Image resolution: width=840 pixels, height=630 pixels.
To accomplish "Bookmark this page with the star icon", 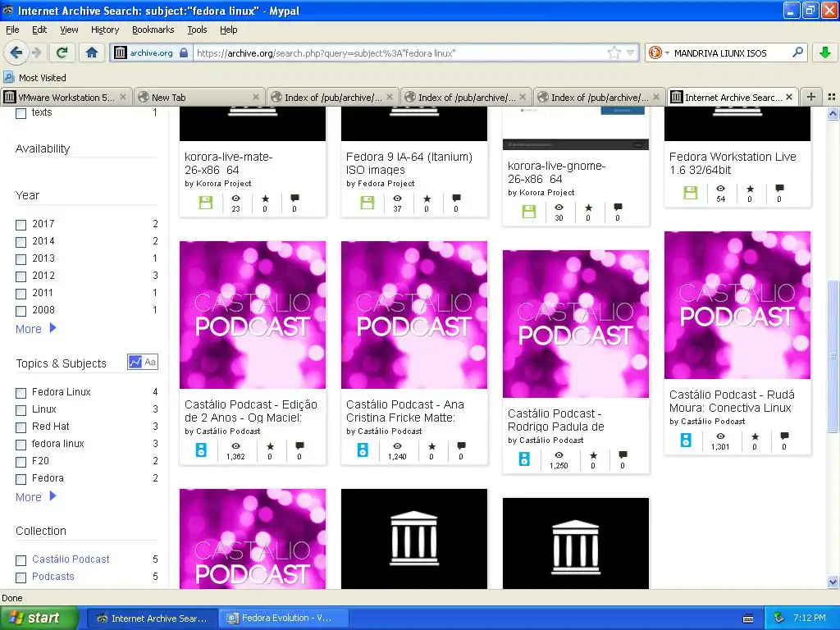I will coord(614,52).
